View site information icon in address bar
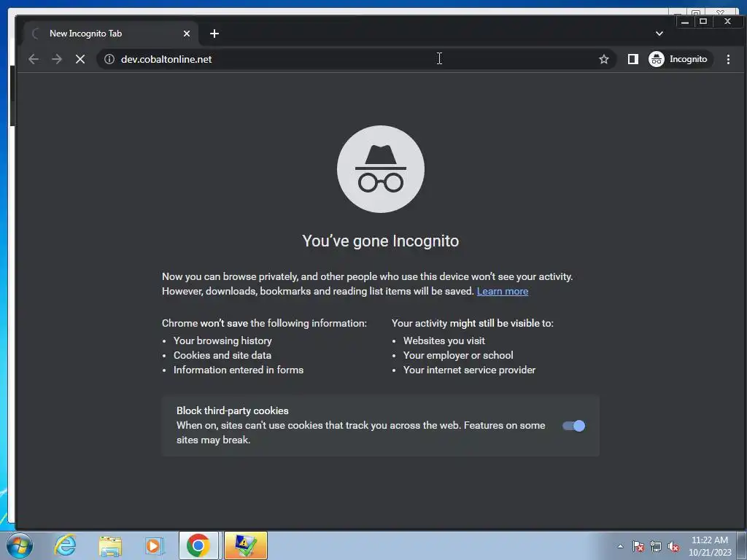Viewport: 747px width, 560px height. 109,59
